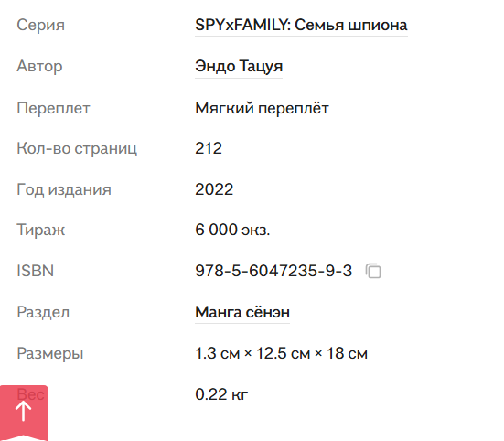Screen dimensions: 504x441
Task: Click the dimensions value 1.3 см × 12.5 см × 18 см
Action: 281,353
